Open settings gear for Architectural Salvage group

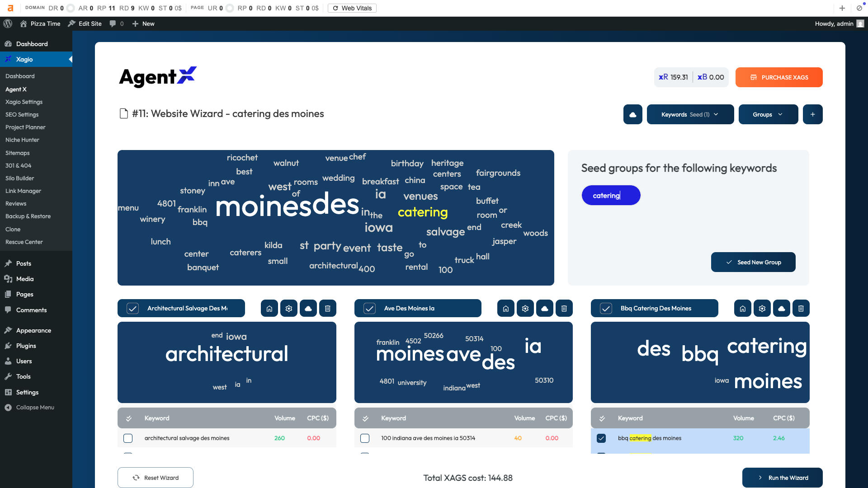tap(289, 309)
